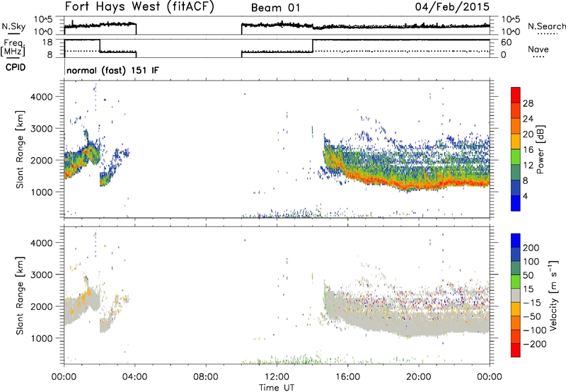566x392 pixels.
Task: Click the 'N.Search' legend label
Action: [x=547, y=26]
